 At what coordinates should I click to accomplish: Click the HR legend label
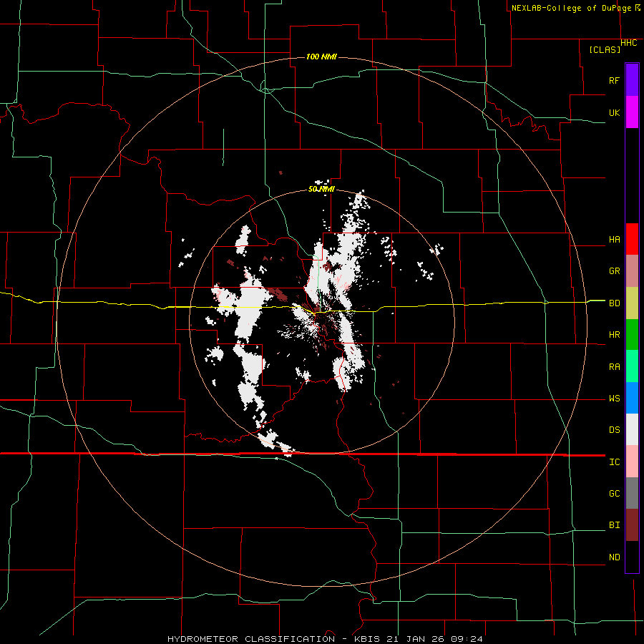tap(614, 335)
